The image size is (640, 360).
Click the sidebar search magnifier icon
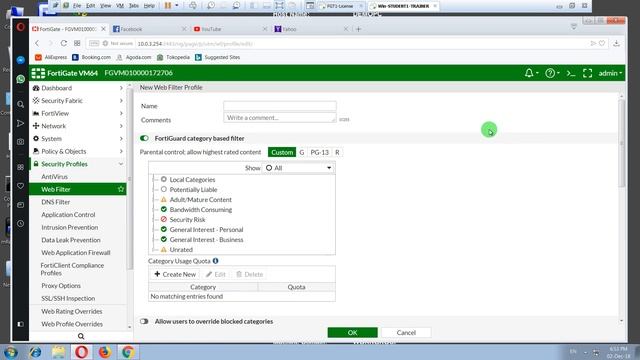(x=81, y=336)
